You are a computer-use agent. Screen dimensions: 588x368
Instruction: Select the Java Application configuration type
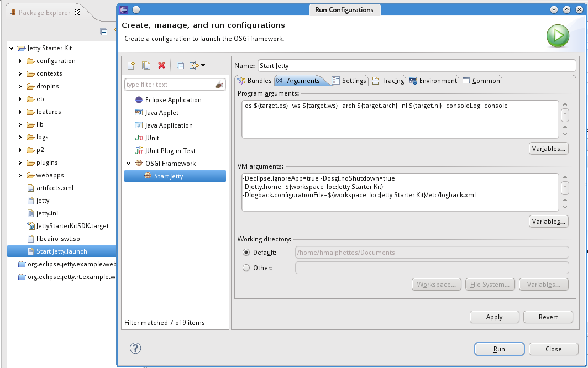(169, 125)
